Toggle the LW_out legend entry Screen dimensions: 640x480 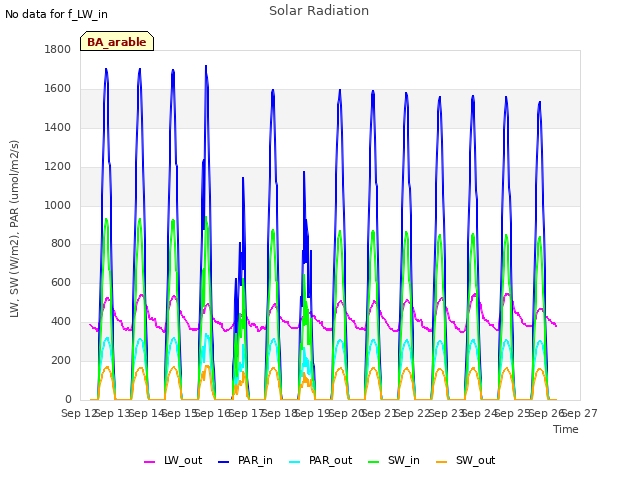(x=173, y=460)
